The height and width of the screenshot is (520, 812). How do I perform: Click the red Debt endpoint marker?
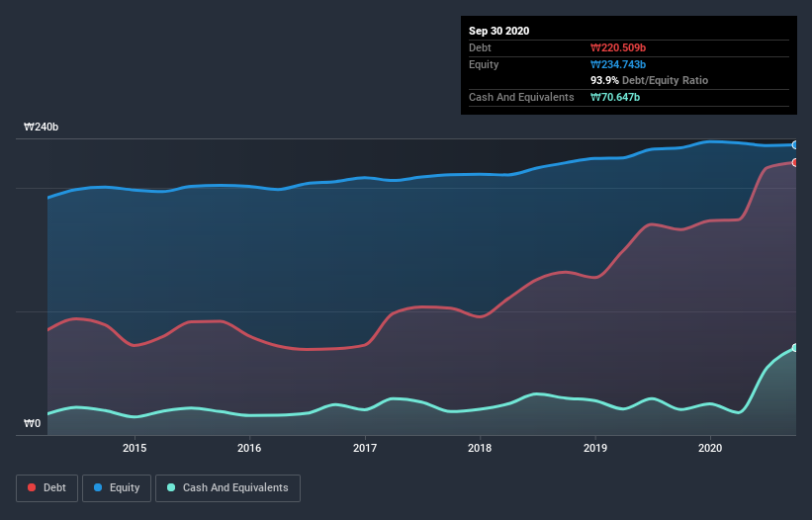tap(795, 162)
